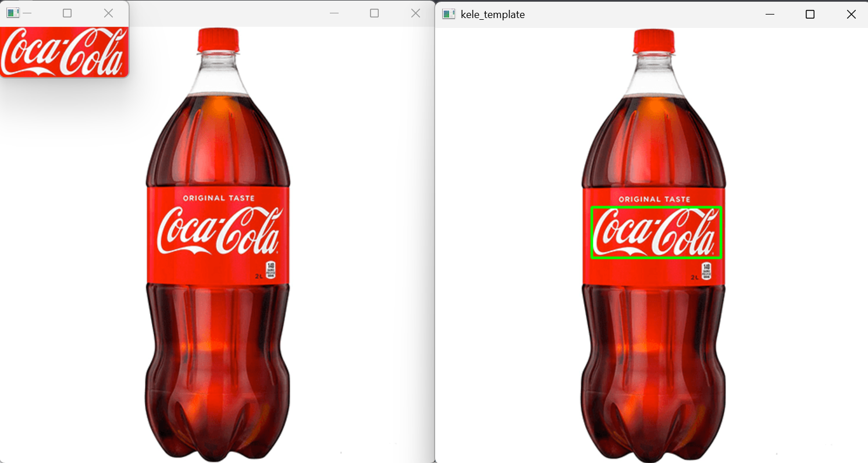Close the middle bottle image window
Screen dimensions: 868x463
415,13
